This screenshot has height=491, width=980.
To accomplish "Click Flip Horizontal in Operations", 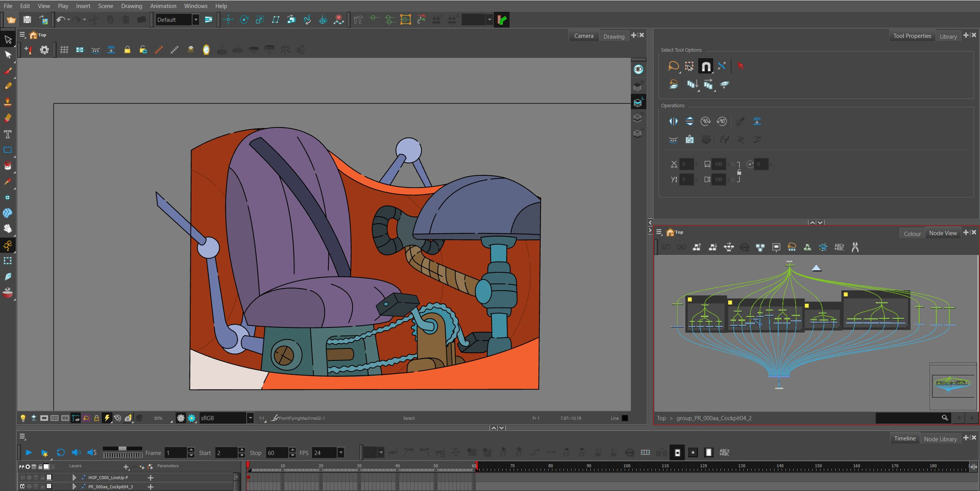I will tap(673, 121).
